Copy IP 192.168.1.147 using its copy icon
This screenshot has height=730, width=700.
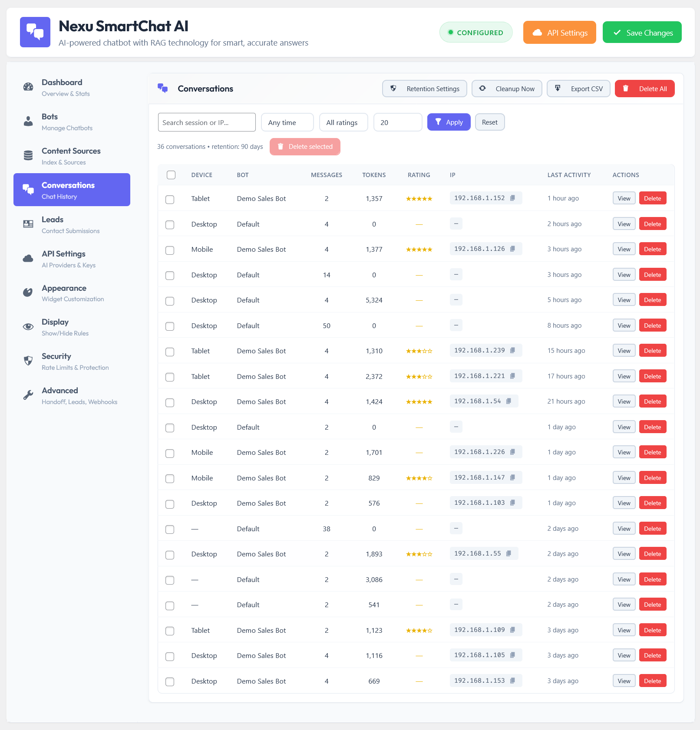[512, 477]
